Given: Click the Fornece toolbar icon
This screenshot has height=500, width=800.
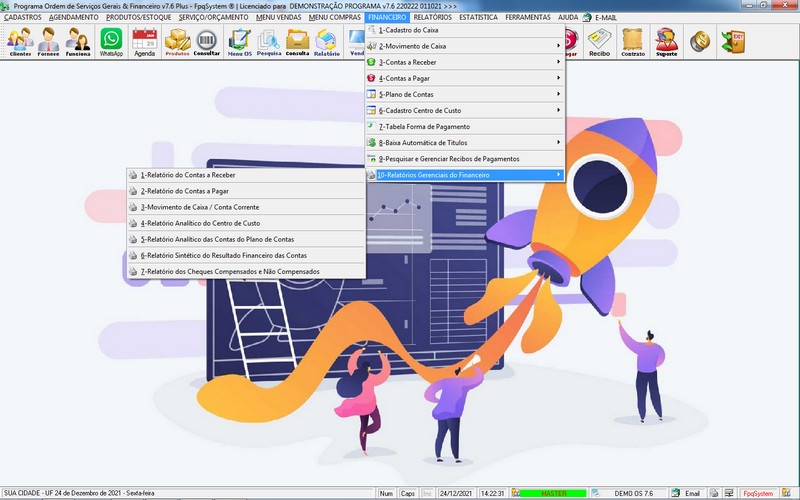Looking at the screenshot, I should coord(49,42).
